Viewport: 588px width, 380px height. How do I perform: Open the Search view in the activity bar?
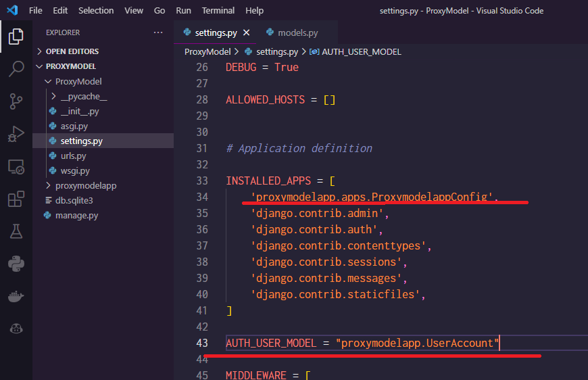[16, 69]
